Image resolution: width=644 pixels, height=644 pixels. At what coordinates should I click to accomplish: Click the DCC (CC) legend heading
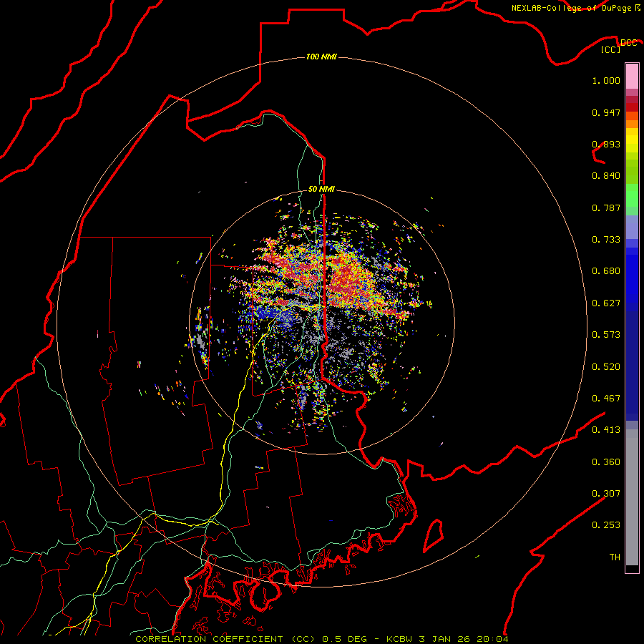coord(618,46)
